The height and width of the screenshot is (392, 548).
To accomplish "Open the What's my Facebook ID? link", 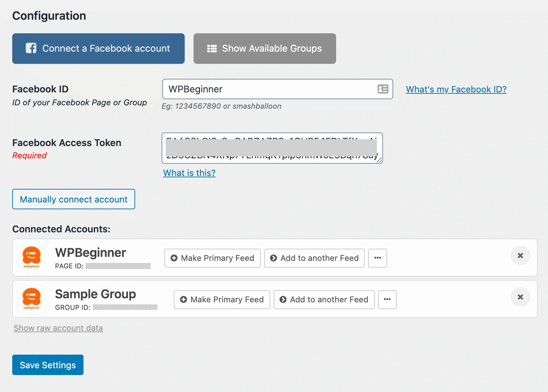I will (x=456, y=89).
